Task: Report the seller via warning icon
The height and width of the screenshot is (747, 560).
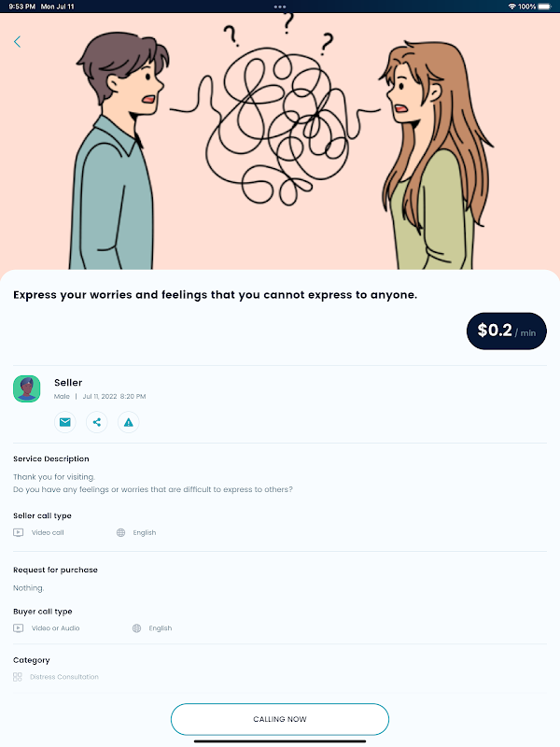Action: (x=129, y=422)
